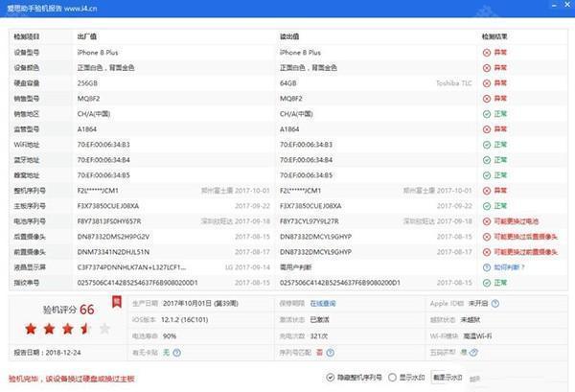Click the red warning icon in the 前置摄像头 row
The height and width of the screenshot is (392, 575).
click(487, 252)
